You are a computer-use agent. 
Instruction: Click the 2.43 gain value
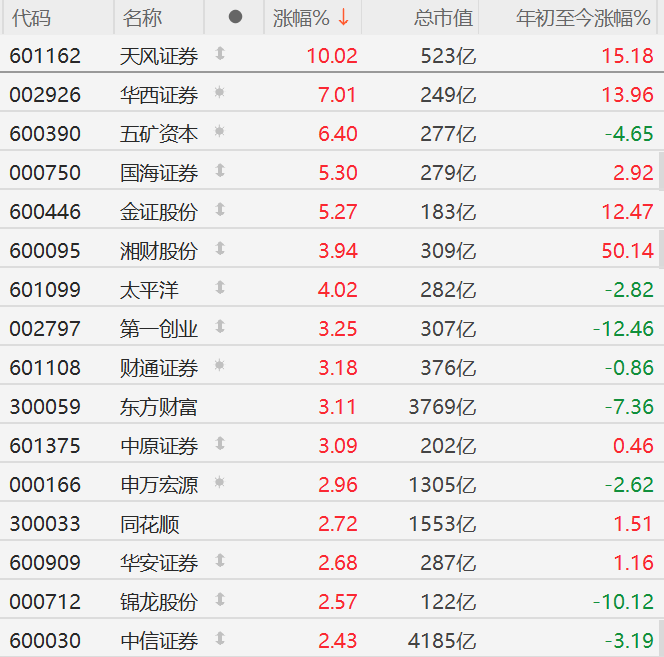[338, 641]
